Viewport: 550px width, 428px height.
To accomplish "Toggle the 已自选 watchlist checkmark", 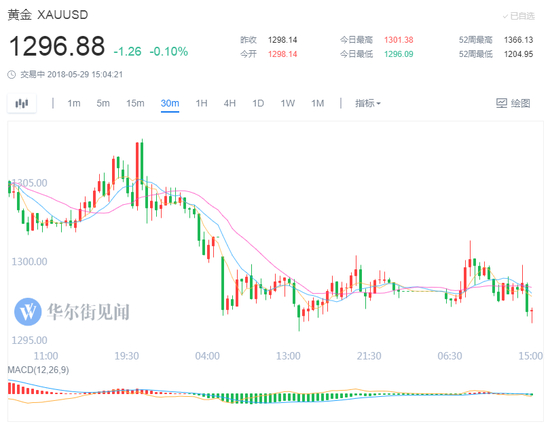I will pyautogui.click(x=505, y=16).
